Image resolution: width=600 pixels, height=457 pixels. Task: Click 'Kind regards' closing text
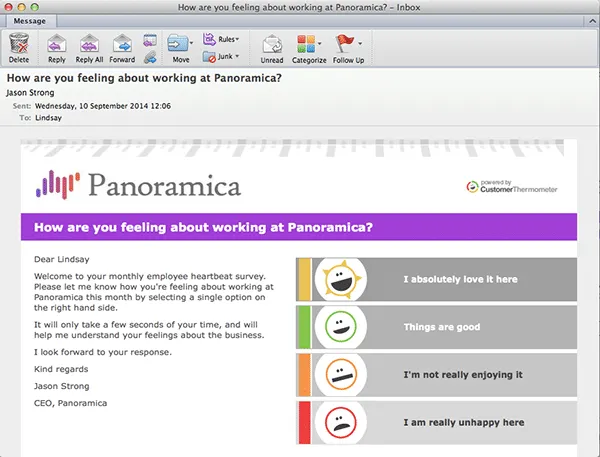point(61,369)
